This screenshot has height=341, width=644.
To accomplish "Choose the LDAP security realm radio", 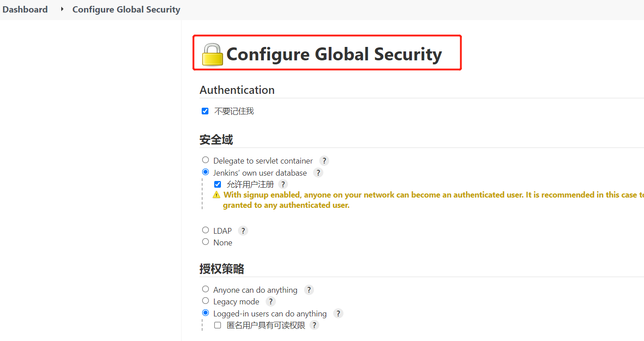I will tap(206, 230).
